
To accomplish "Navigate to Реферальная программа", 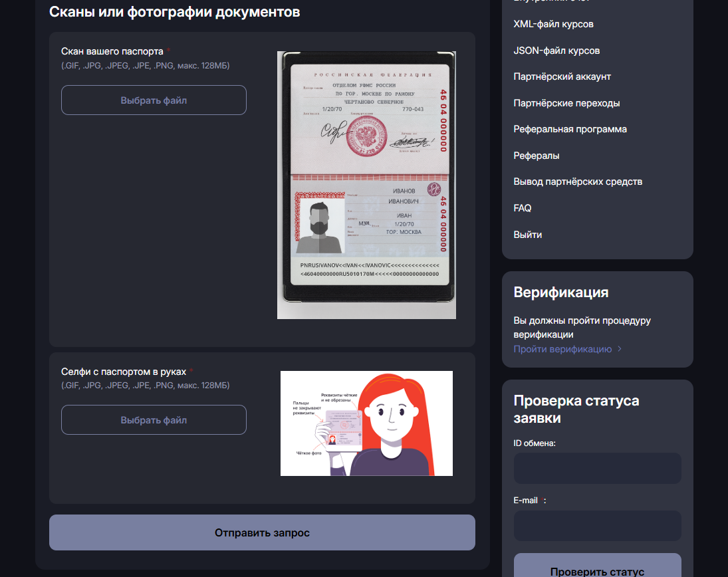I will (x=570, y=129).
